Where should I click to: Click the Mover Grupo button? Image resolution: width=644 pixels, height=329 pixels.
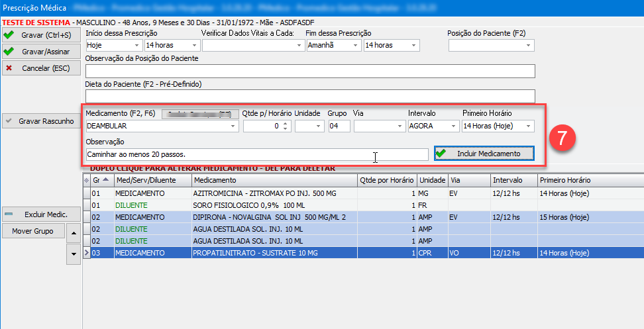(x=32, y=231)
